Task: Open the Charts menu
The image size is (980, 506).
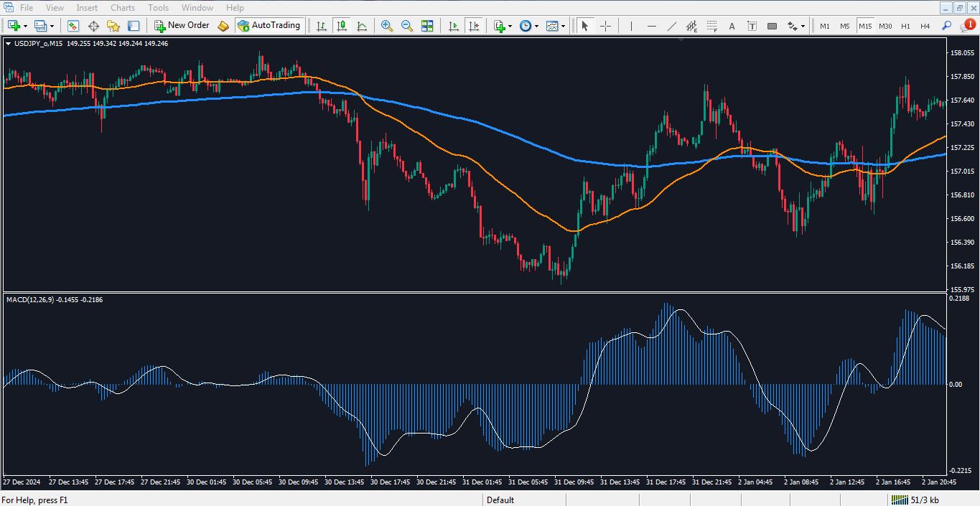Action: (x=123, y=8)
